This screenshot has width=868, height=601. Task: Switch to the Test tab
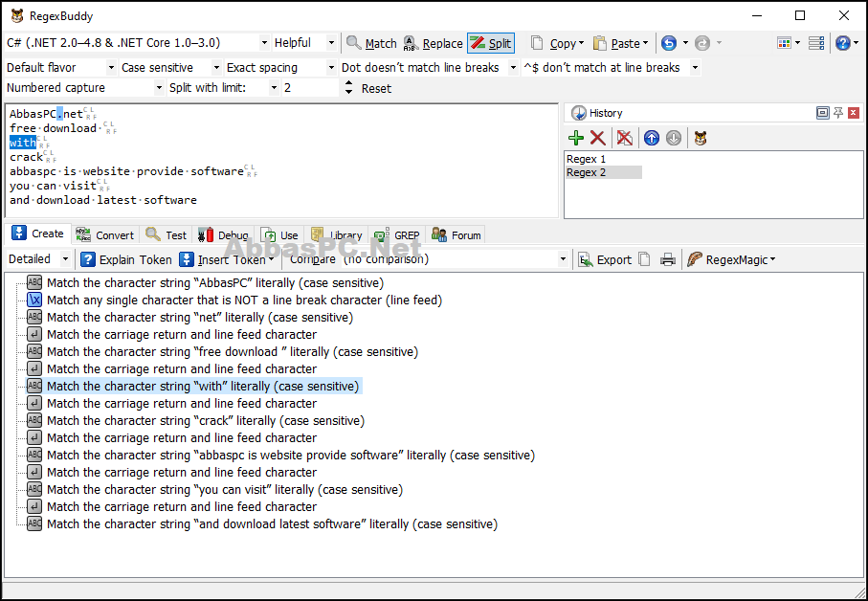167,235
